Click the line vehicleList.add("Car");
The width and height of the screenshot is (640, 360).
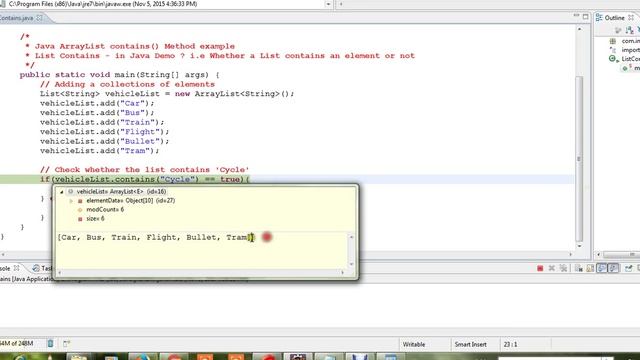[x=97, y=103]
